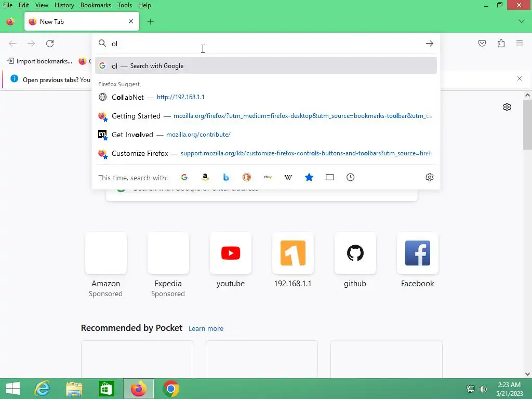Open the History menu
Screen dimensions: 532x399
click(x=64, y=5)
